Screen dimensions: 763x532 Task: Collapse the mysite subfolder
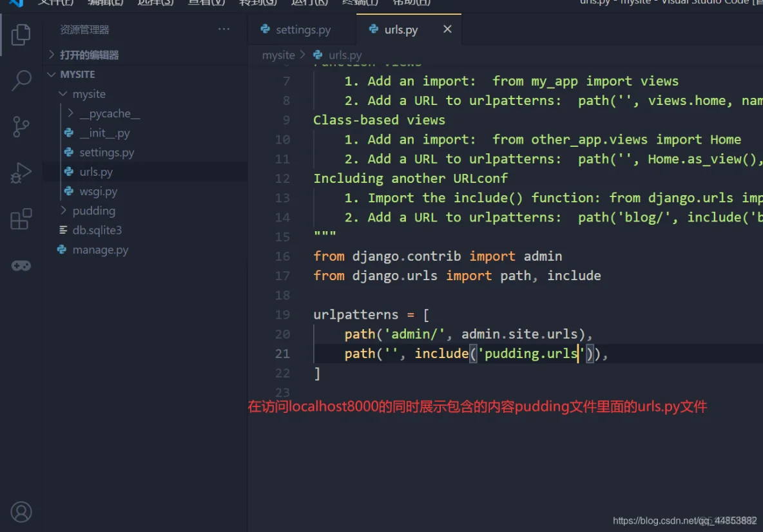pyautogui.click(x=145, y=94)
